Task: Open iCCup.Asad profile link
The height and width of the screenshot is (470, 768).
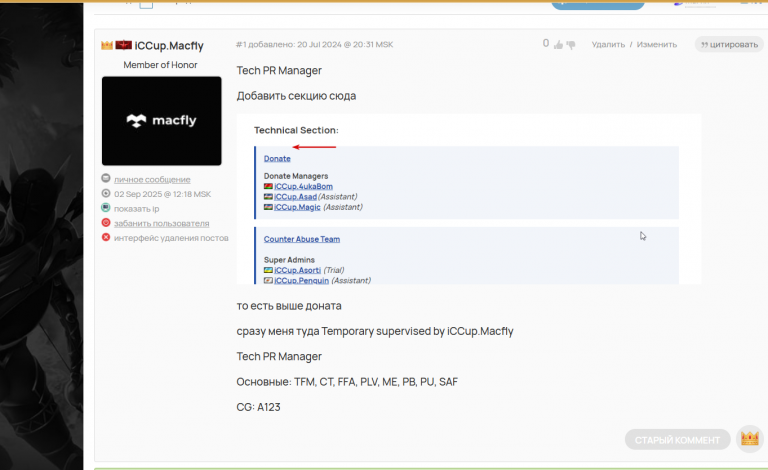Action: click(x=295, y=196)
